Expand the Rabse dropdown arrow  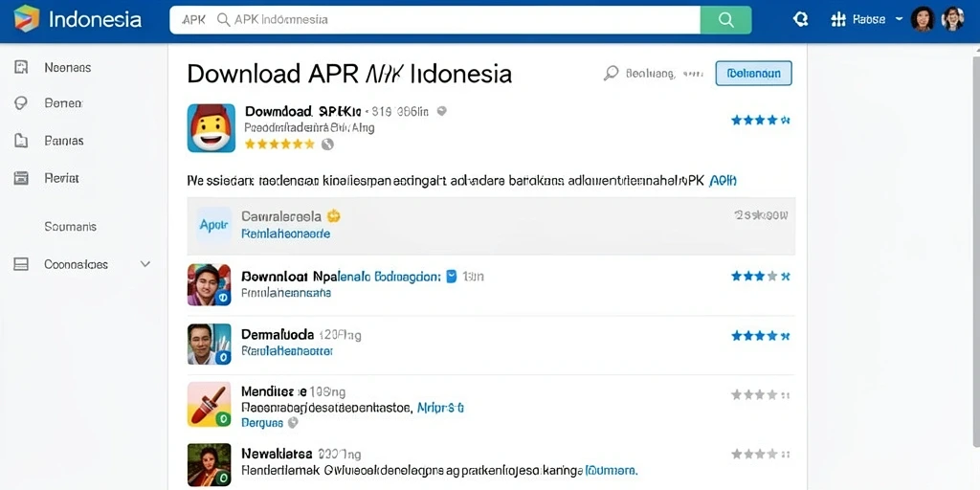899,19
